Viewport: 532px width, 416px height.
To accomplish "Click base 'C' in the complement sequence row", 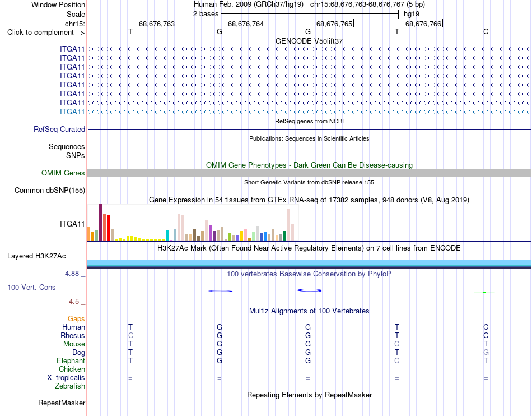I will (x=486, y=31).
